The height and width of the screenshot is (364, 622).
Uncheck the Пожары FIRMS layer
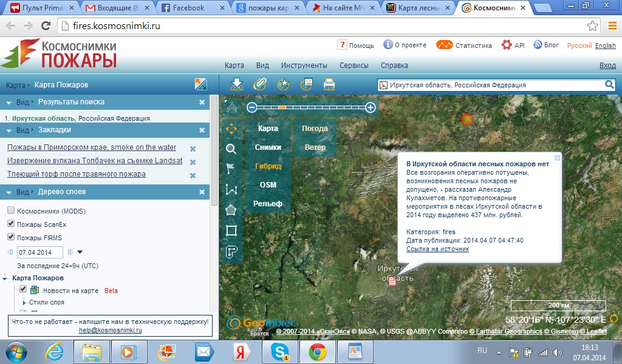[11, 238]
